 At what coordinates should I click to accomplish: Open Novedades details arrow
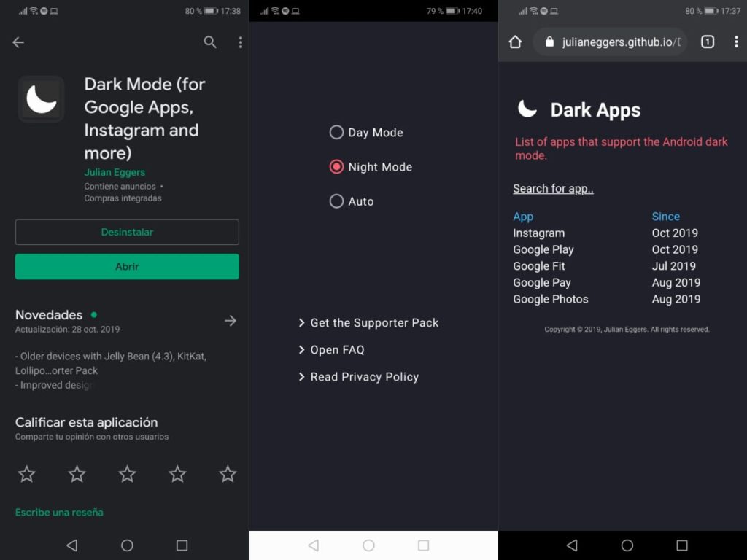230,321
